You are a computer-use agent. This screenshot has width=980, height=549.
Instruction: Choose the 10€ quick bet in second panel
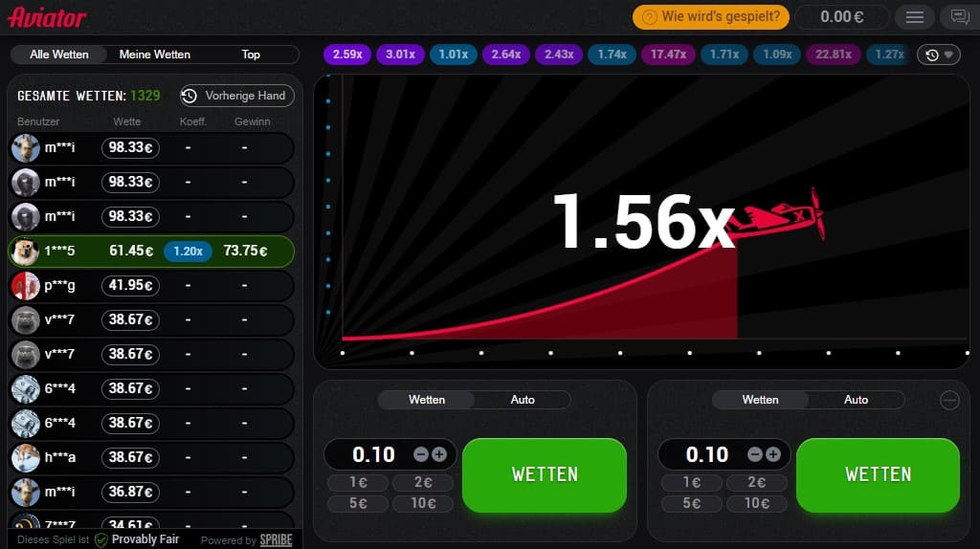click(756, 503)
